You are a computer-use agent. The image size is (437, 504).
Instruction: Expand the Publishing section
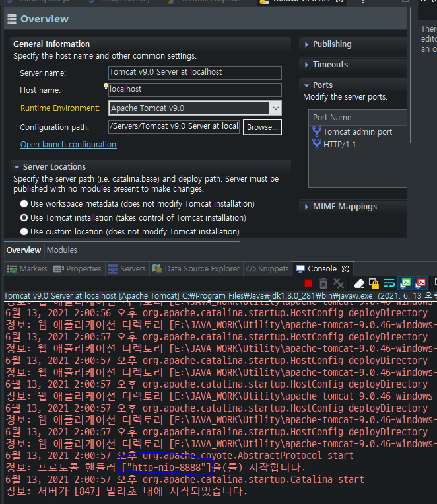coord(306,44)
